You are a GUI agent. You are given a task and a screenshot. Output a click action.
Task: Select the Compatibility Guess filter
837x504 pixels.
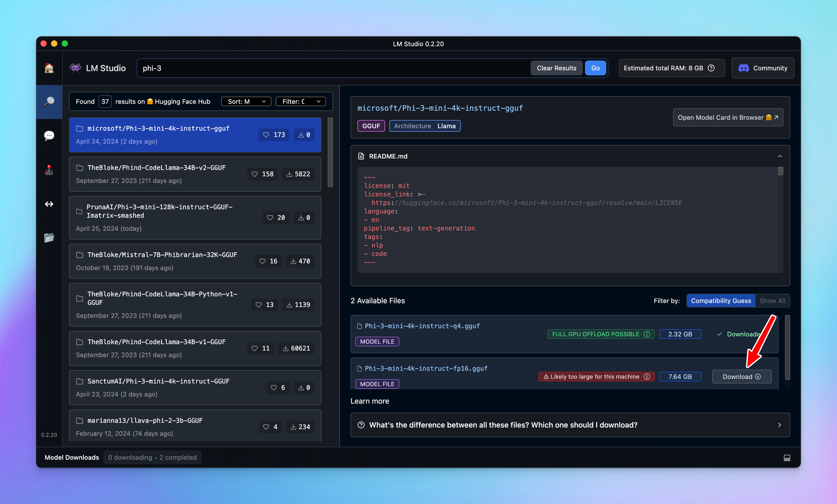(x=721, y=301)
